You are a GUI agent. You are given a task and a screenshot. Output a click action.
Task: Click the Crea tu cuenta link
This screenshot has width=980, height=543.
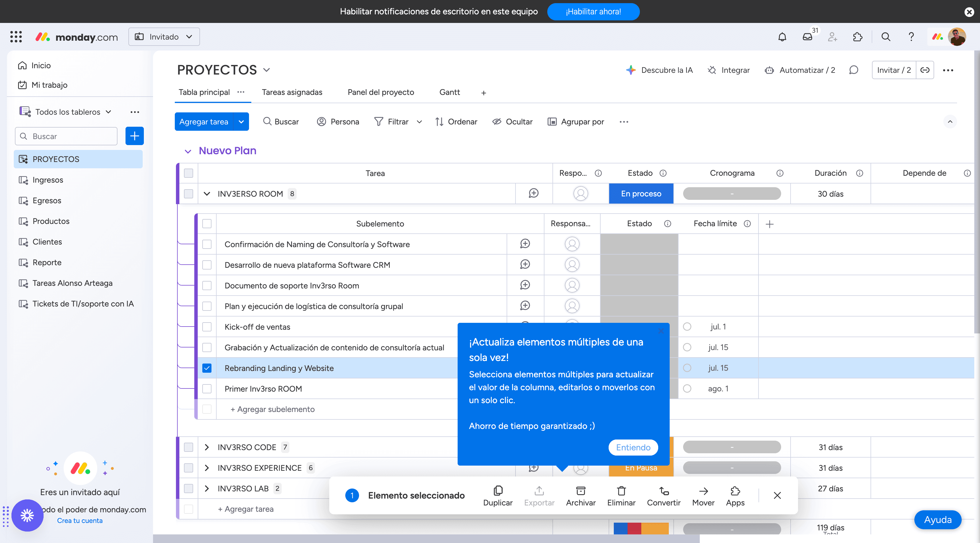pos(79,521)
